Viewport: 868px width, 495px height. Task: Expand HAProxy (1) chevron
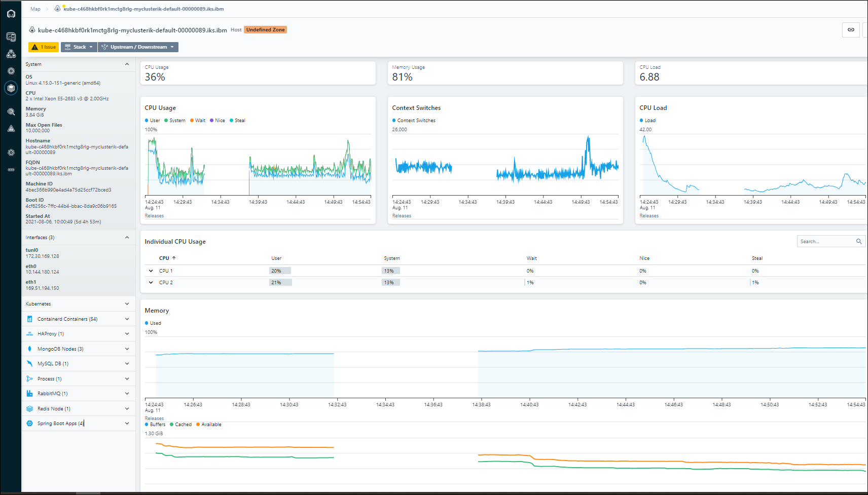click(127, 334)
